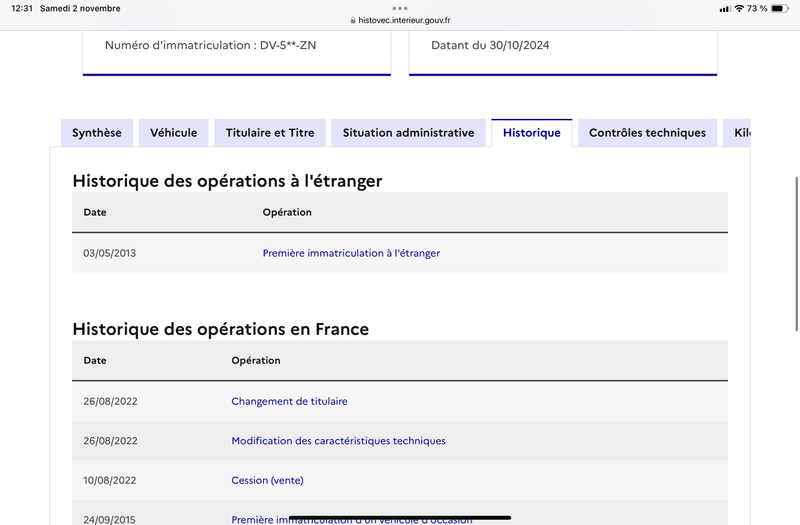The height and width of the screenshot is (525, 800).
Task: Tap the 73 % battery percentage text
Action: [757, 8]
